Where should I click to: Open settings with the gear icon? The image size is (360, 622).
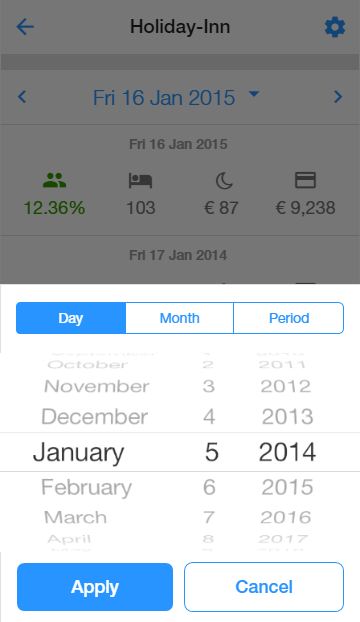[x=335, y=27]
